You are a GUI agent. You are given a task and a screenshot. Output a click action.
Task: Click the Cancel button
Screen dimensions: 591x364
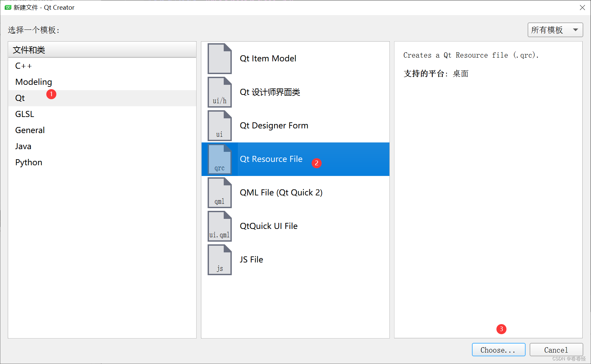pos(556,350)
